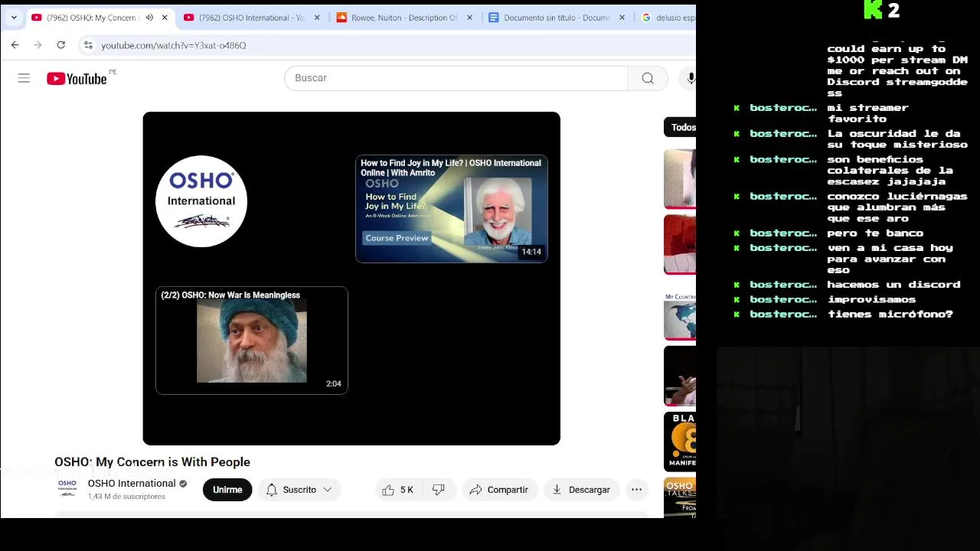Close the Rowee, Nuiton tab
Viewport: 980px width, 551px height.
point(469,18)
